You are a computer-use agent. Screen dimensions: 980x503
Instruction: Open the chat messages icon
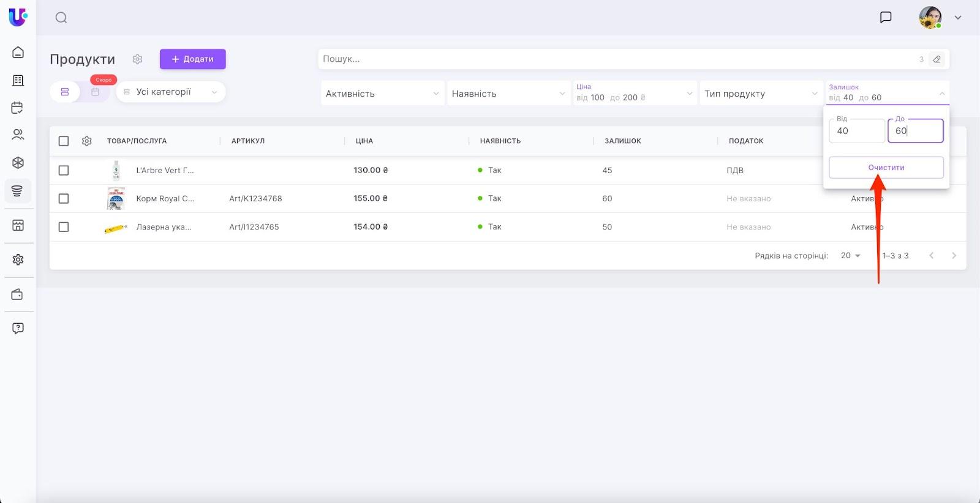click(885, 17)
